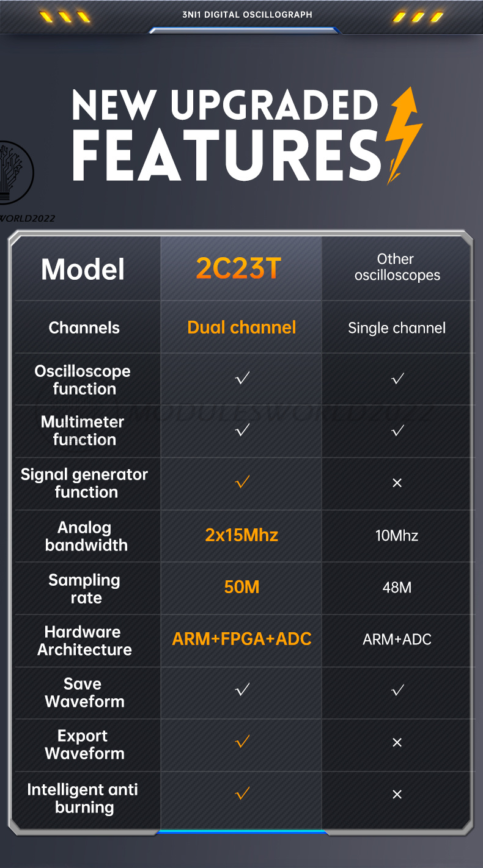The width and height of the screenshot is (483, 868).
Task: Click the 2x15Mhz bandwidth value
Action: 242,535
